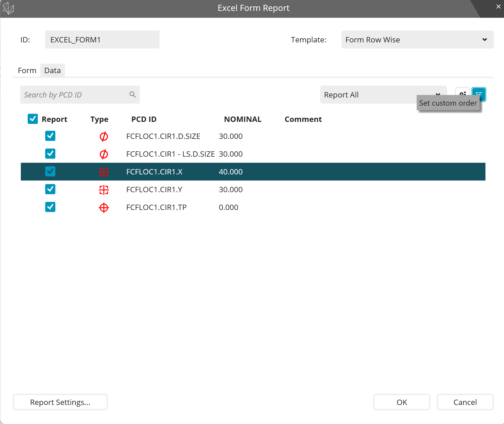Uncheck report box for FCFLOC1.CIR1.TP
504x424 pixels.
coord(50,207)
